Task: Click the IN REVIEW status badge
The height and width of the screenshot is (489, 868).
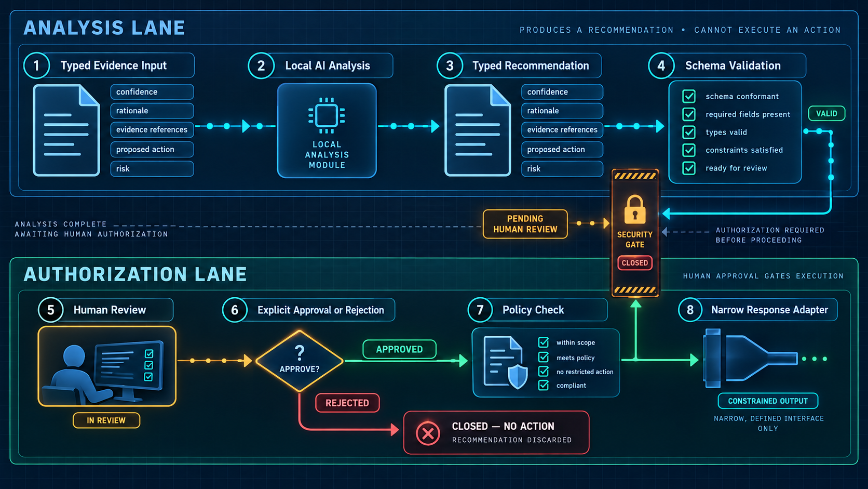Action: click(x=106, y=420)
